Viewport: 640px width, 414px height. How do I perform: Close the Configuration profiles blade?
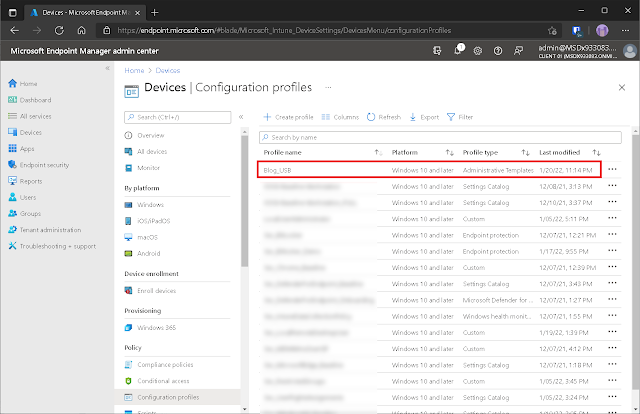(x=622, y=87)
